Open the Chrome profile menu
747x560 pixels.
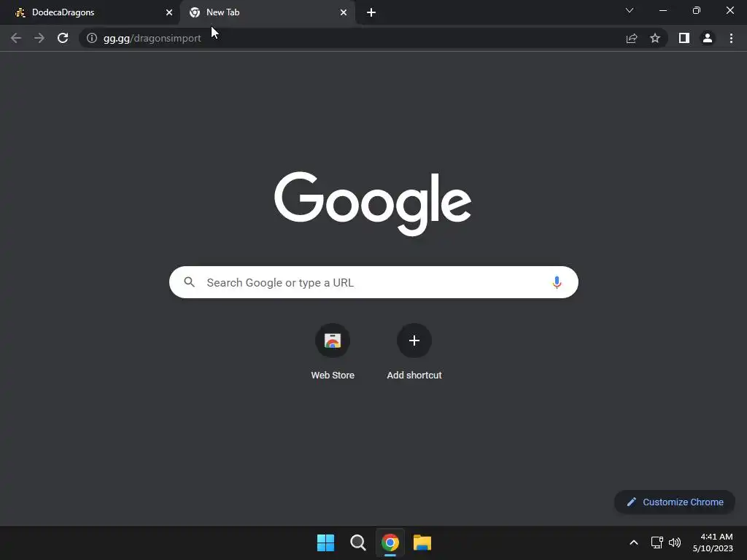708,38
